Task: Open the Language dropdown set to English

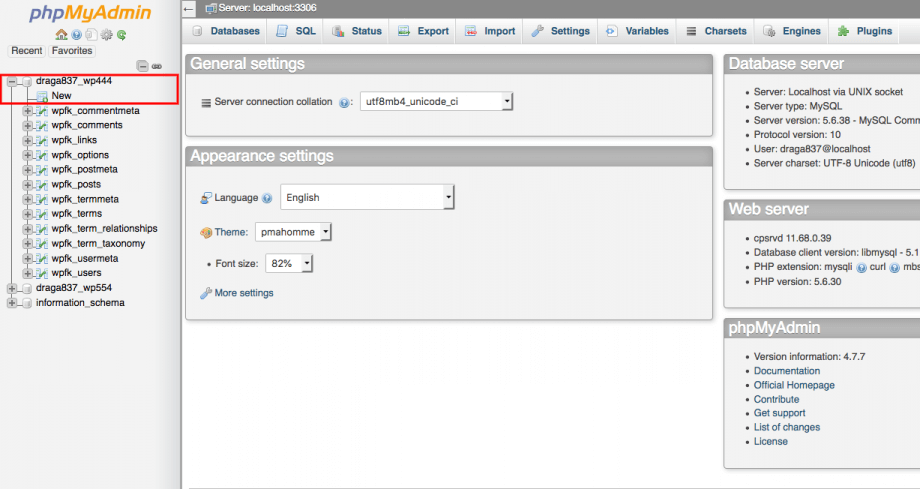Action: point(367,197)
